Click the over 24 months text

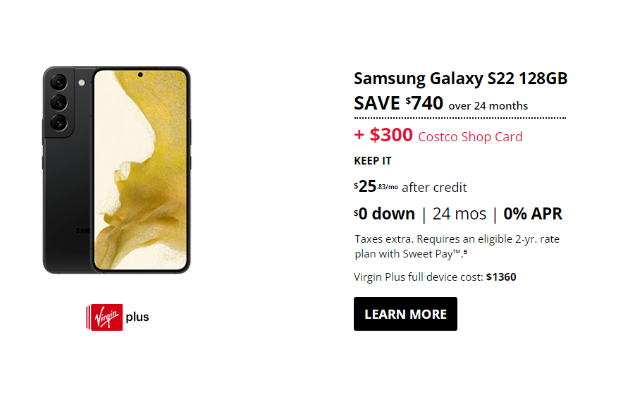click(x=488, y=106)
